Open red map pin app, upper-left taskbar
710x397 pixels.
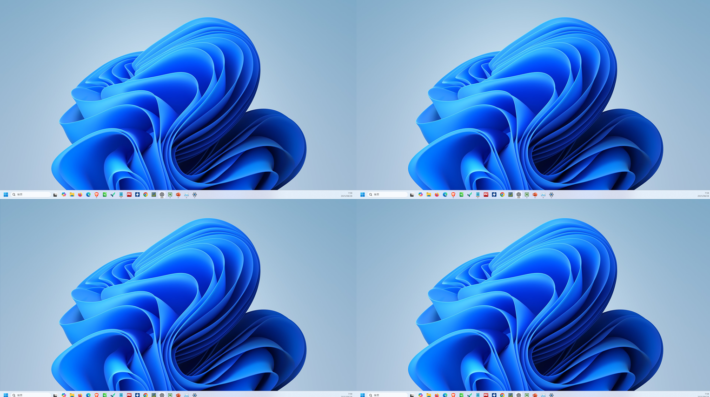[x=96, y=195]
